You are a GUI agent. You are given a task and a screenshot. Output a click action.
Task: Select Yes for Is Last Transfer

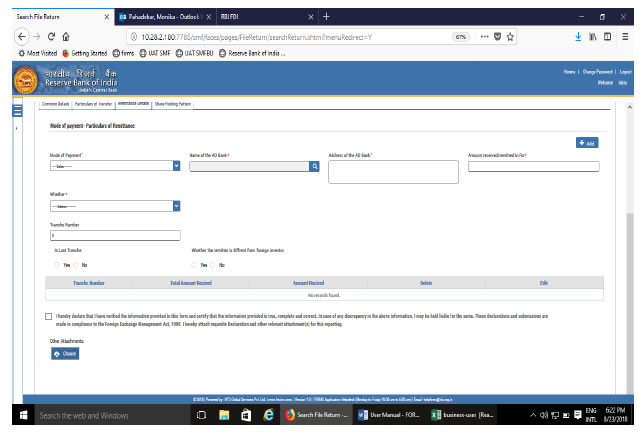click(58, 265)
